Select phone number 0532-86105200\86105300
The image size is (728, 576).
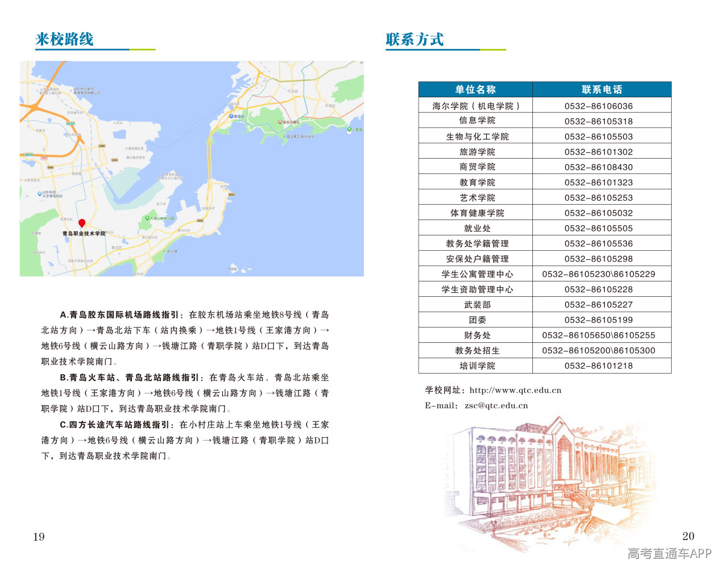click(598, 351)
